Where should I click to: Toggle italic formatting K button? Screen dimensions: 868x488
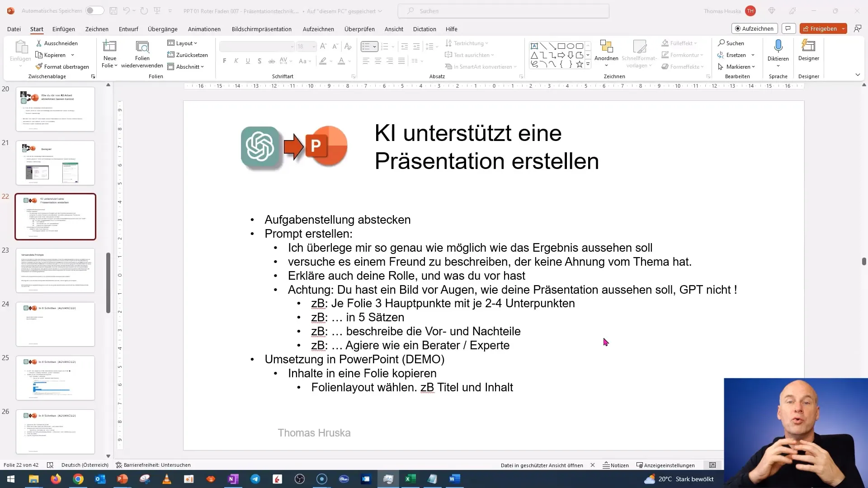click(236, 61)
